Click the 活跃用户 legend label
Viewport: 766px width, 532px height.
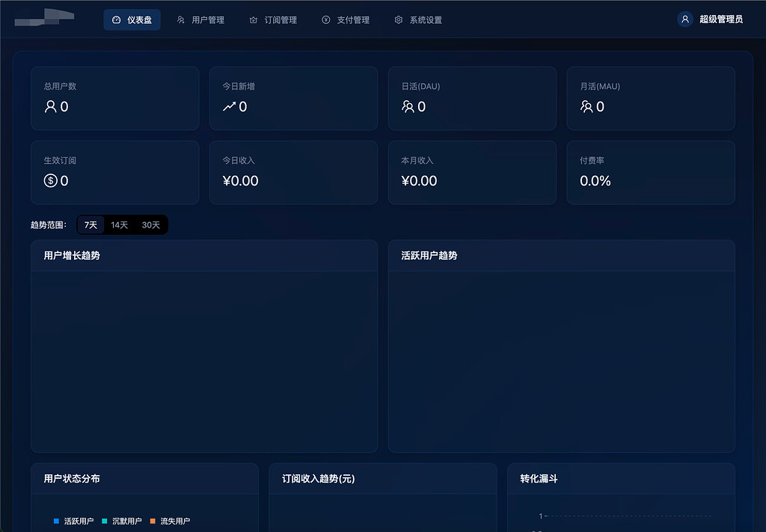pos(79,522)
